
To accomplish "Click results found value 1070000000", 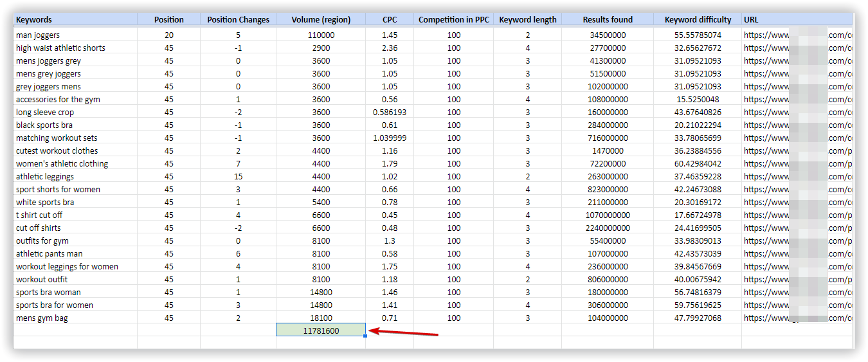I will coord(608,215).
